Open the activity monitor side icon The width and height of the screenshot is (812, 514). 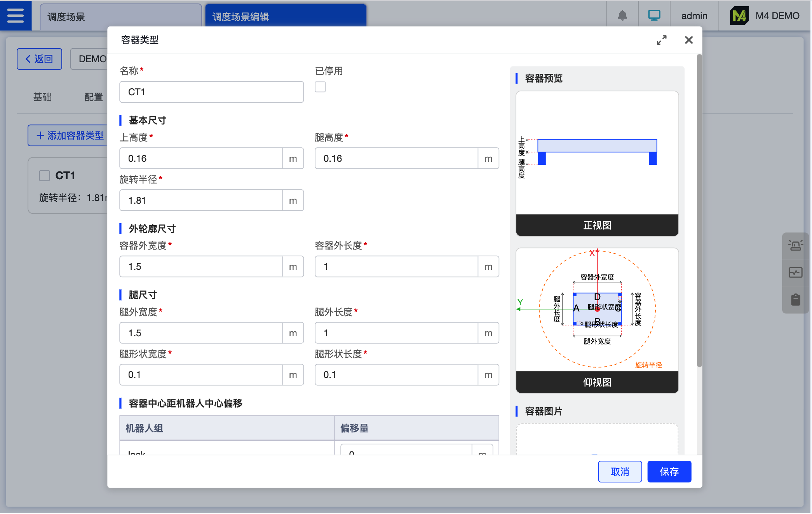(x=795, y=273)
